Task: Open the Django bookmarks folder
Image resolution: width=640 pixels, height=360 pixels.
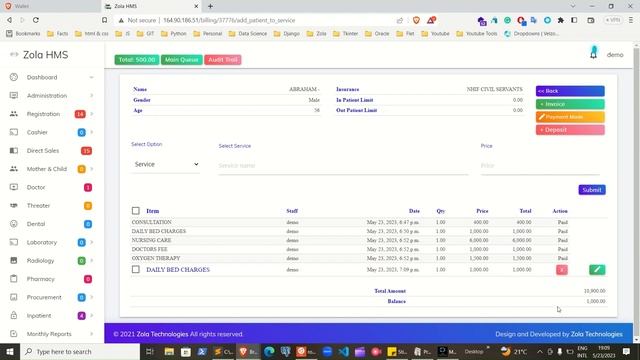Action: click(x=287, y=33)
